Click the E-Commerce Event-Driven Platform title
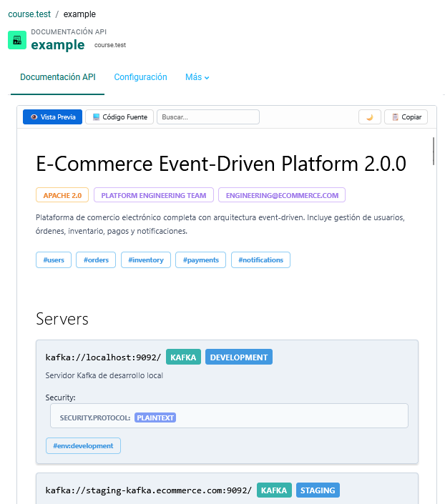Image resolution: width=445 pixels, height=504 pixels. pos(221,164)
